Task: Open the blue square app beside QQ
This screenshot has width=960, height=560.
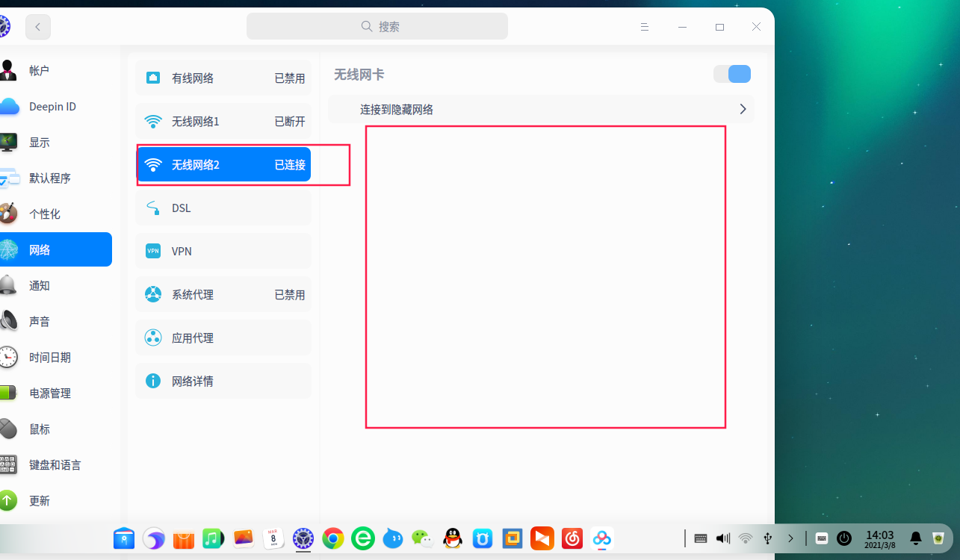Action: click(483, 538)
